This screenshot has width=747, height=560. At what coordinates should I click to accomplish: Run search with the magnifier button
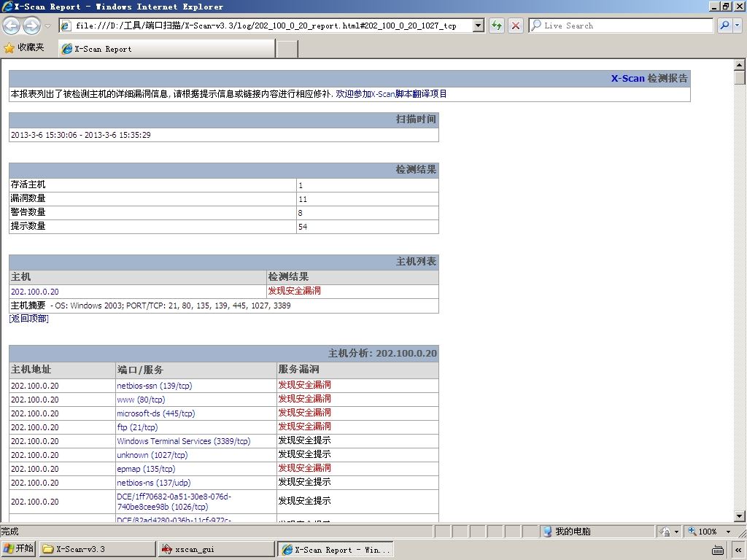click(x=724, y=26)
